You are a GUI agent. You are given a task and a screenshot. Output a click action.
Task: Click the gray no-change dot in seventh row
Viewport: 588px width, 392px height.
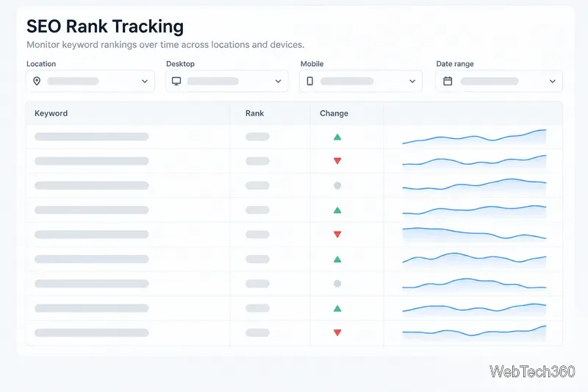coord(337,284)
